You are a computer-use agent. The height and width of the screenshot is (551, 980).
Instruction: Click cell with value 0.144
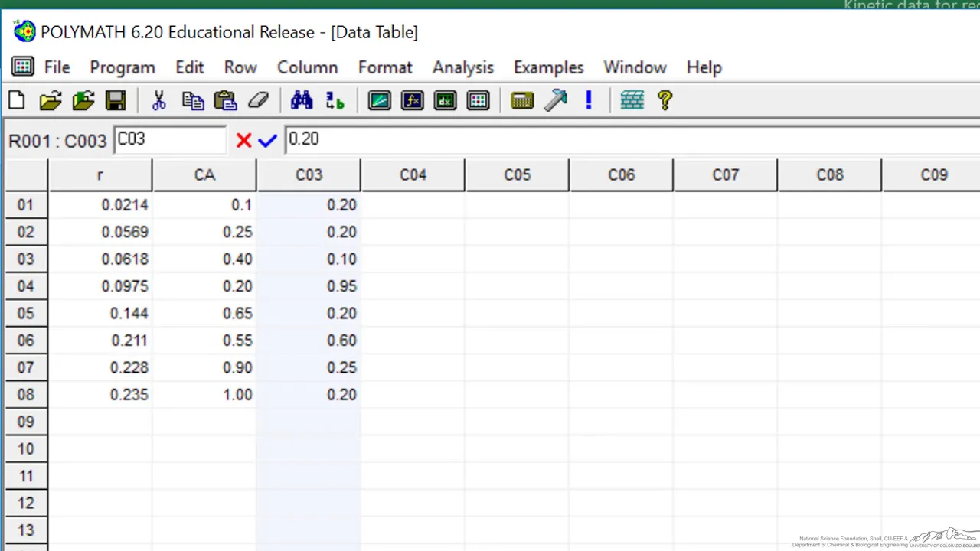point(100,314)
